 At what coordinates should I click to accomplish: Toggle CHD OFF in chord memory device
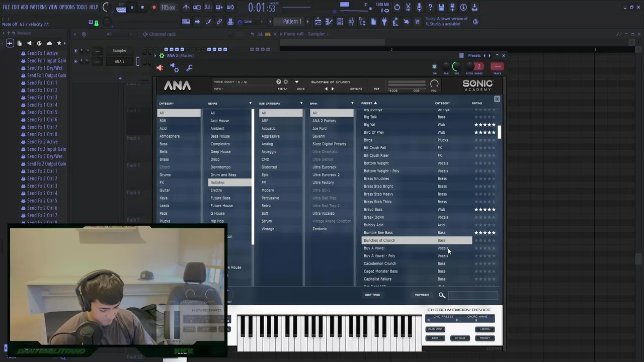[435, 329]
